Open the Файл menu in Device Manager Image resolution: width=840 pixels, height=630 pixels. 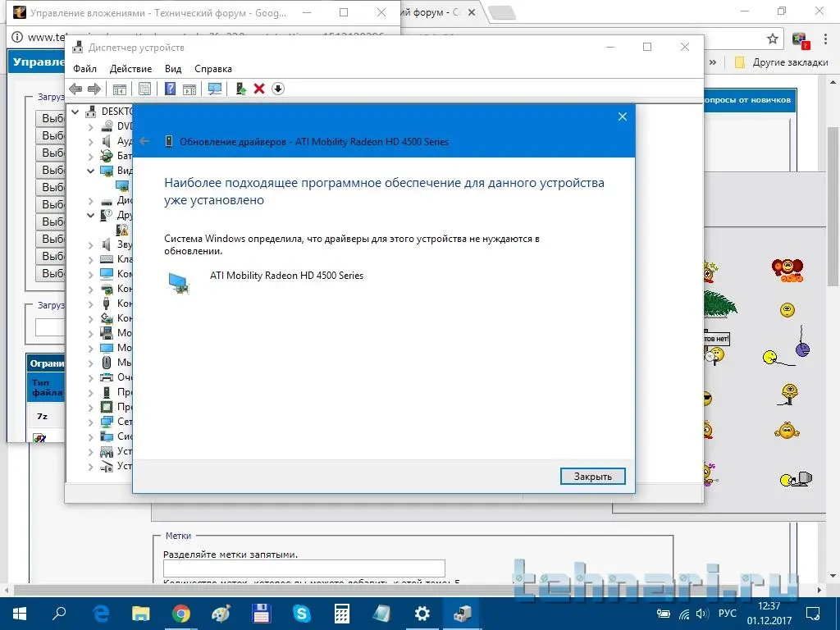(x=84, y=69)
